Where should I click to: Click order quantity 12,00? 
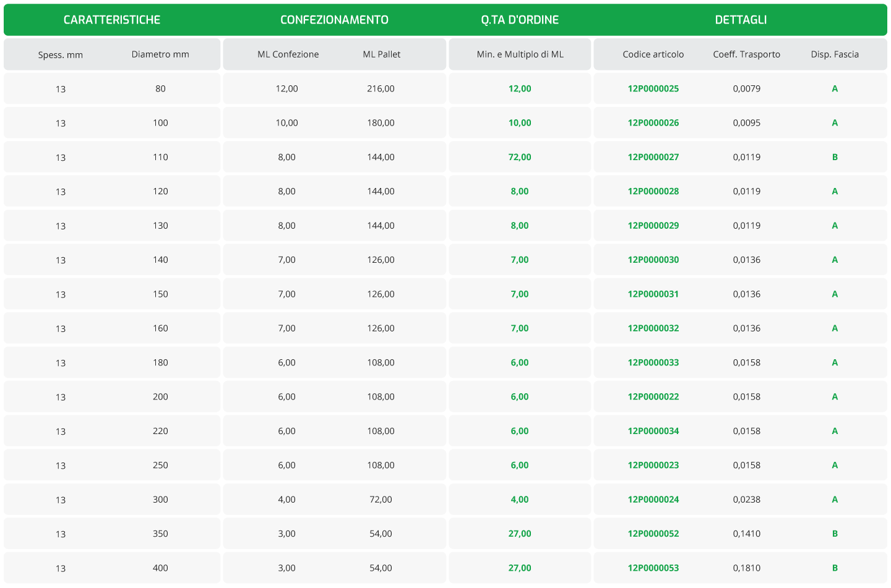pyautogui.click(x=520, y=88)
